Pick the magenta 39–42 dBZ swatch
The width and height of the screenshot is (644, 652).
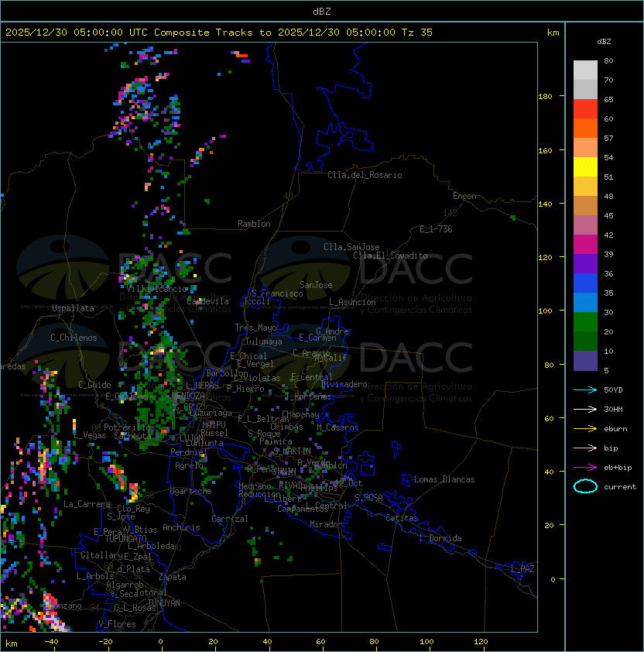(585, 244)
